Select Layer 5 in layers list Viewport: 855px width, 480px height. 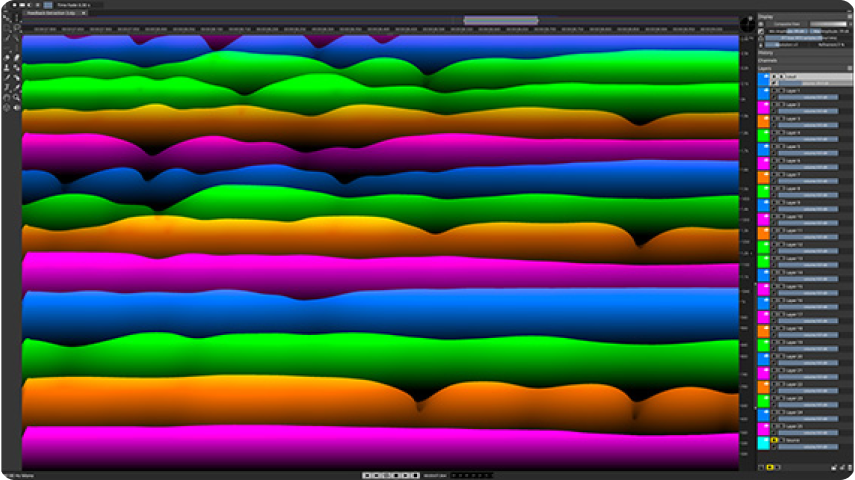[793, 147]
